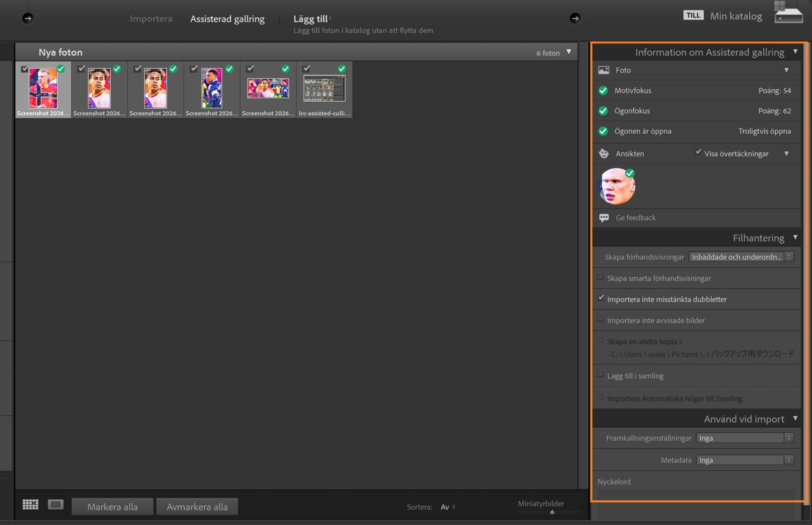Select the Assisterad gallring tab
812x525 pixels.
click(x=228, y=19)
